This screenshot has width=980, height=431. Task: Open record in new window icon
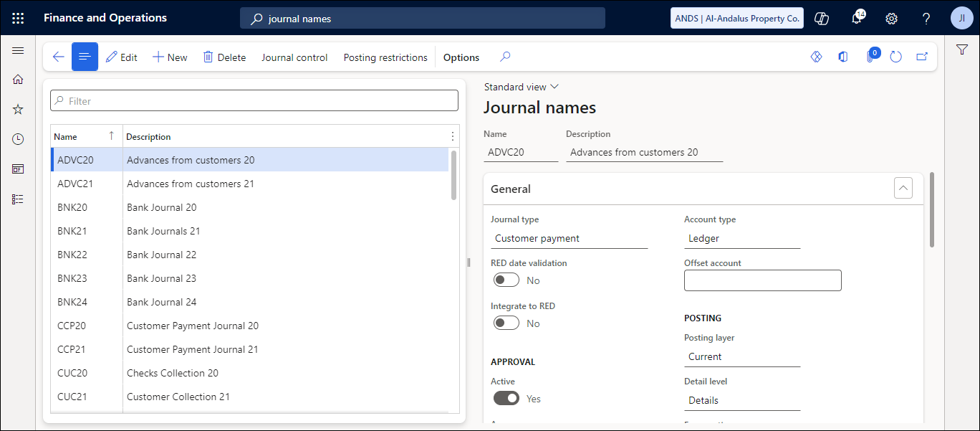click(x=922, y=56)
